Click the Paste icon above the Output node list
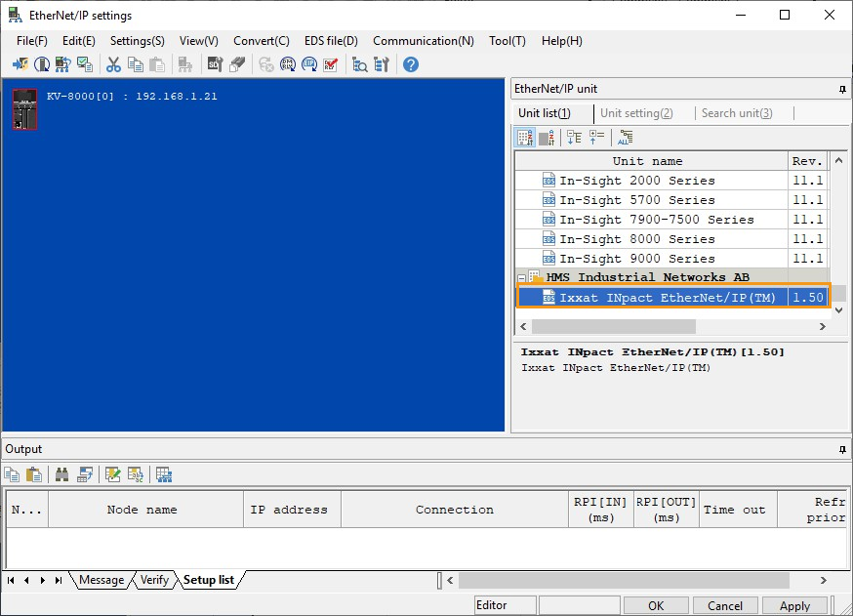The image size is (853, 616). [33, 474]
